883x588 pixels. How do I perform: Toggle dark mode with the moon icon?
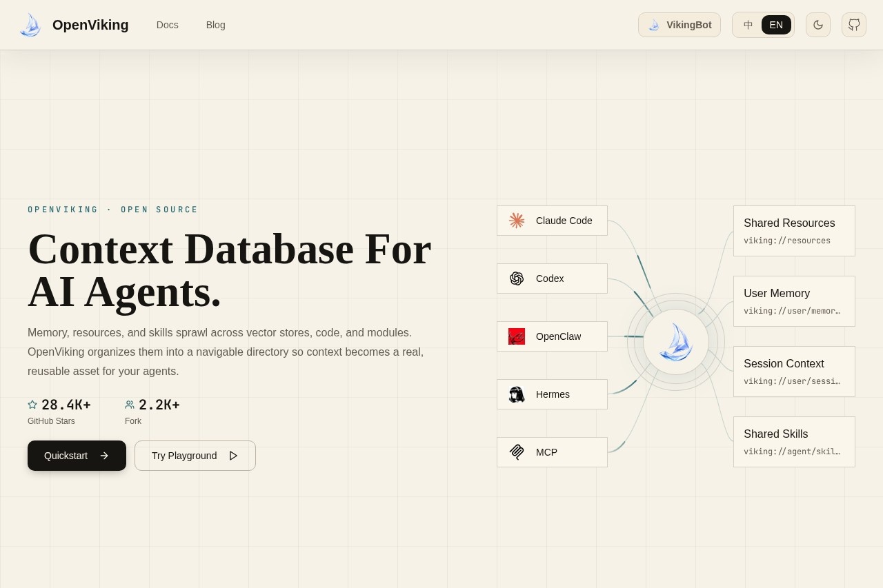click(x=818, y=25)
